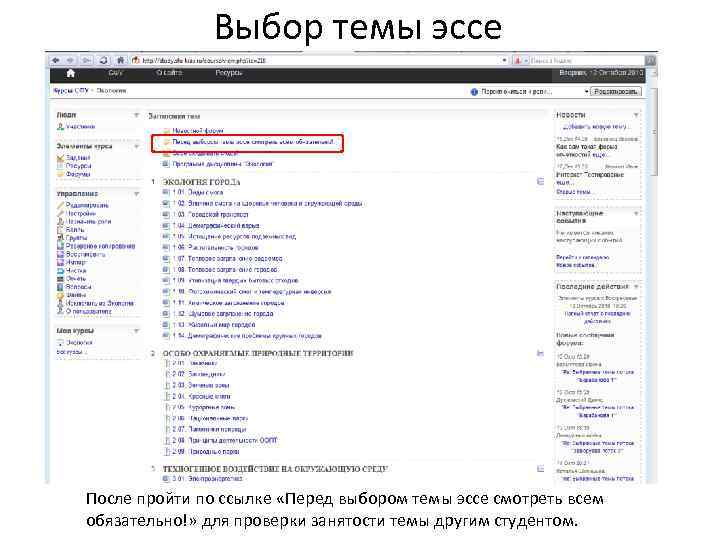
Task: Click the Импорт icon in Управление block
Action: (60, 262)
